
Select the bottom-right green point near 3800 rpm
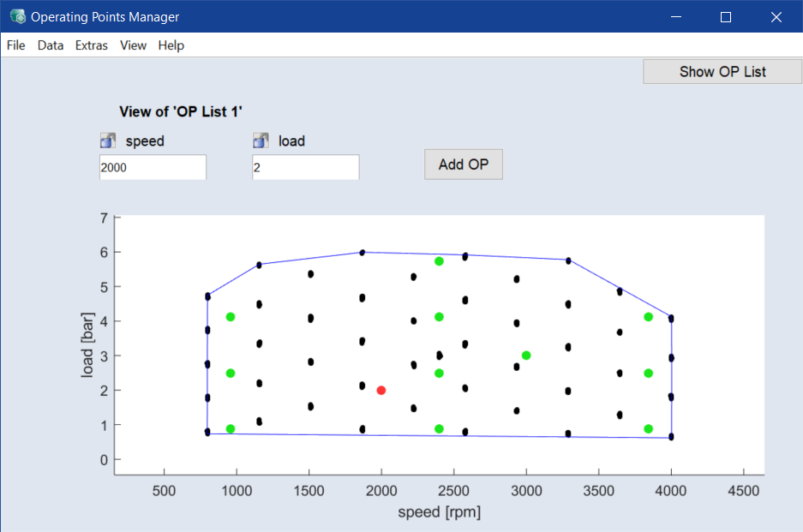649,429
